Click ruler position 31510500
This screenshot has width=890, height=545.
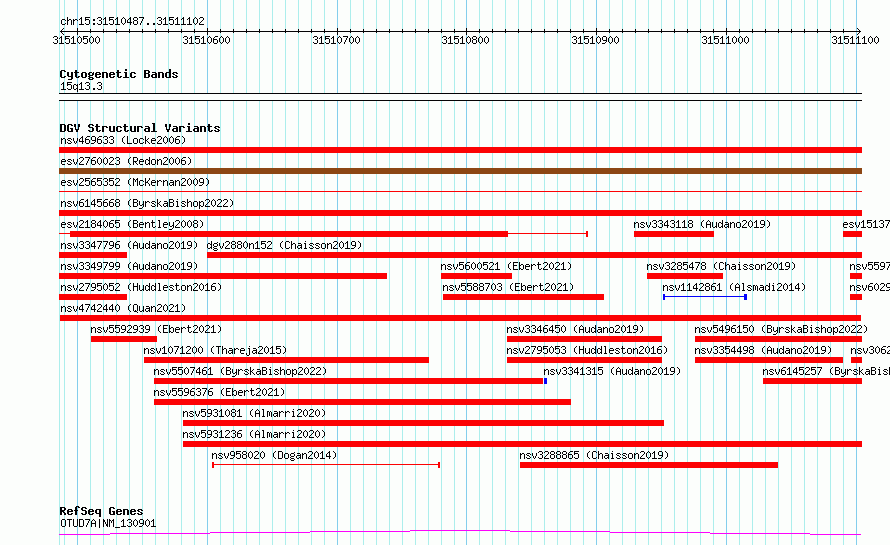pos(76,40)
